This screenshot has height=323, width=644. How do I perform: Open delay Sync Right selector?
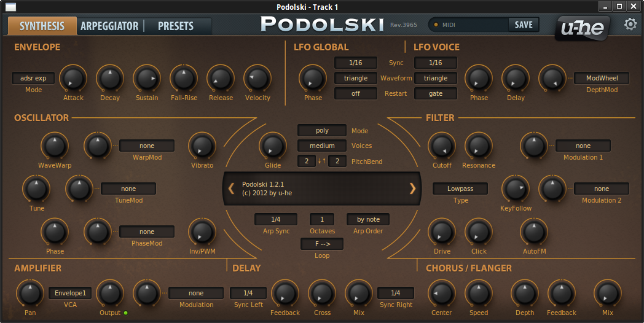point(396,293)
